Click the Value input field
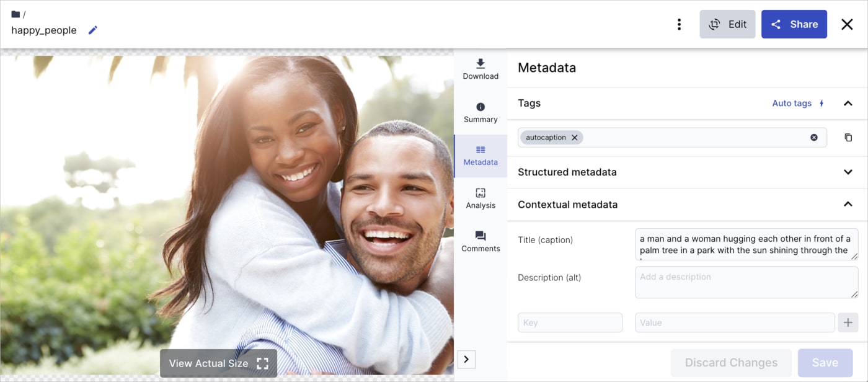The width and height of the screenshot is (868, 382). (735, 322)
